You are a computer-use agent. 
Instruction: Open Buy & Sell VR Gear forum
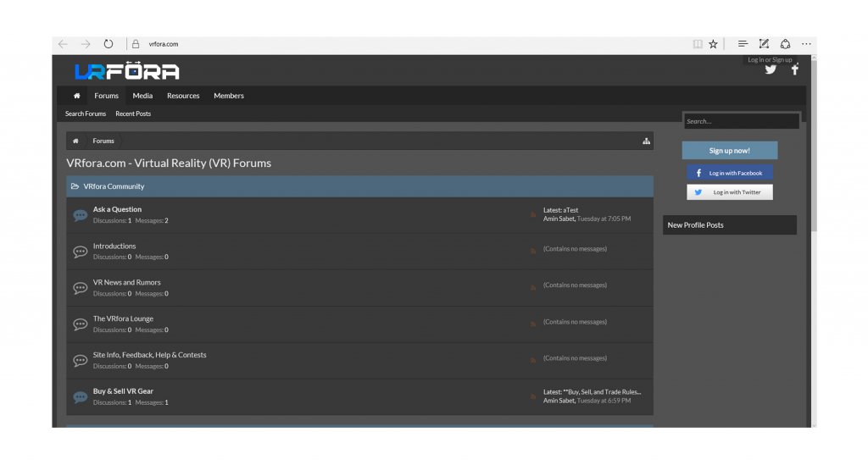point(123,391)
